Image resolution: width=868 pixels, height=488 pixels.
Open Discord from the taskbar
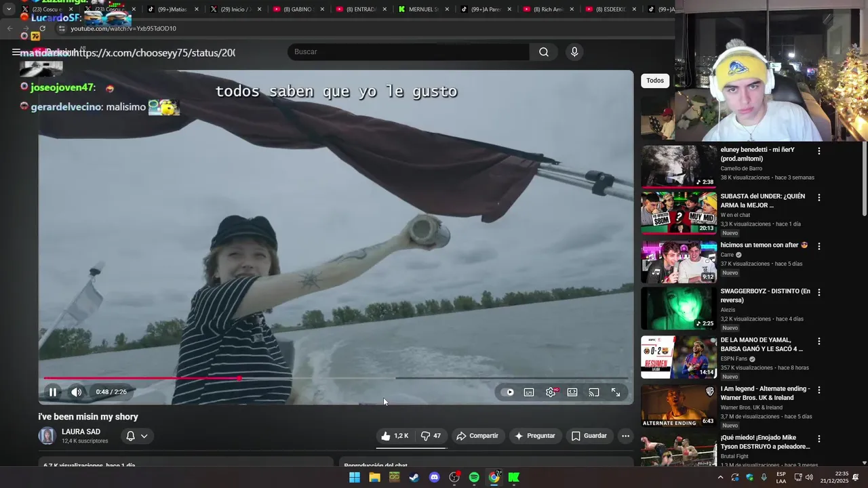(x=435, y=477)
